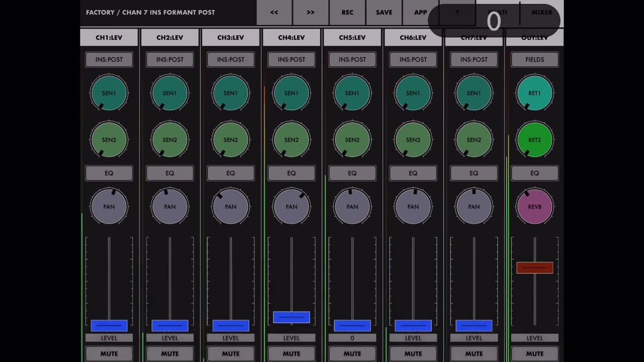The width and height of the screenshot is (644, 362).
Task: Toggle channel 4 INS:POST insert routing
Action: point(291,59)
